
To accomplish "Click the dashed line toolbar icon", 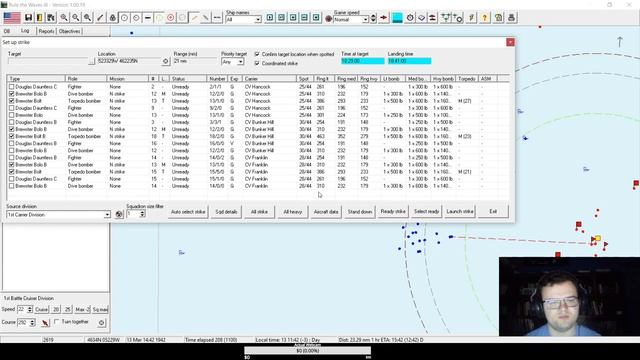I will coord(217,18).
